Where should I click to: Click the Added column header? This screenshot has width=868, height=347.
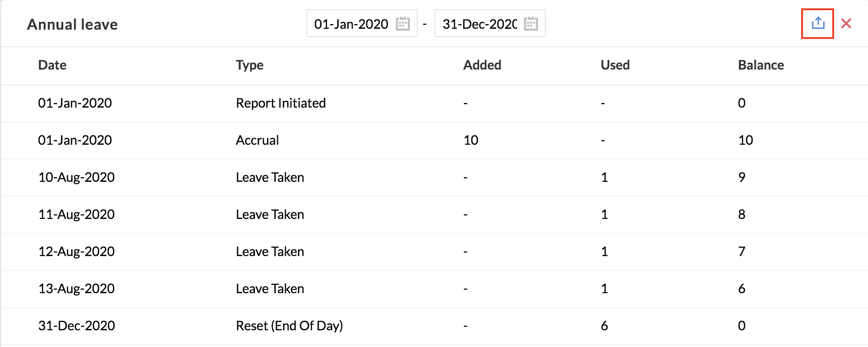[482, 65]
